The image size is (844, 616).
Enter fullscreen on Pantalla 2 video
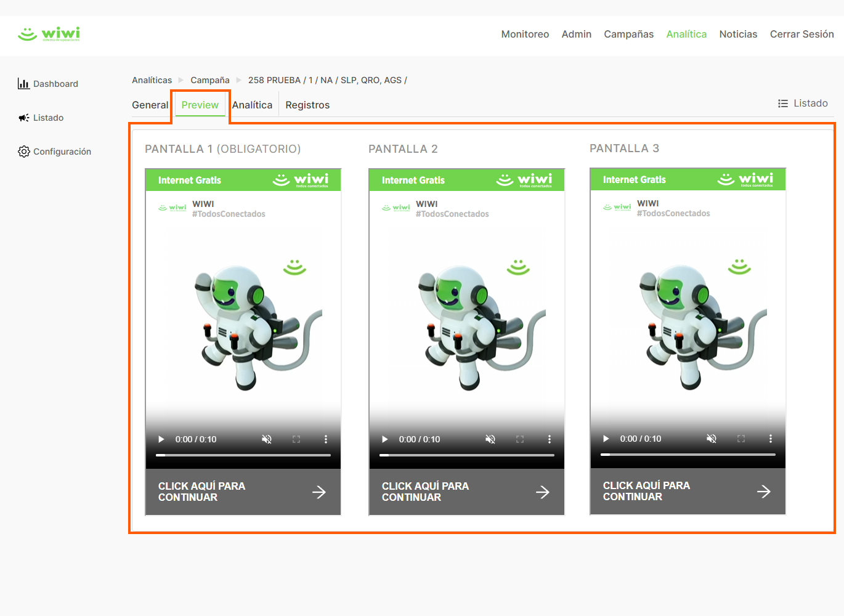pos(520,439)
